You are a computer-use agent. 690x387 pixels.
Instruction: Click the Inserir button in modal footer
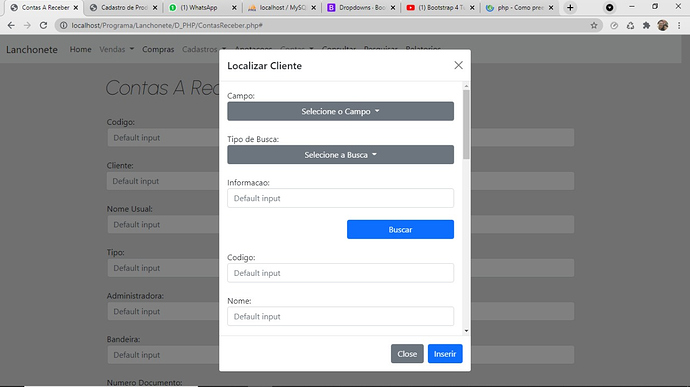445,354
